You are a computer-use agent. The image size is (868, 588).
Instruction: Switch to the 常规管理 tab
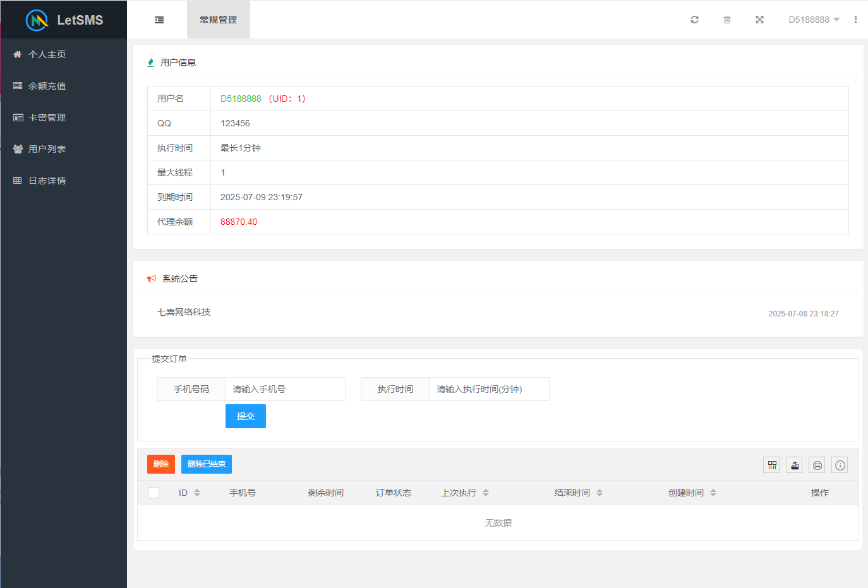[x=218, y=20]
